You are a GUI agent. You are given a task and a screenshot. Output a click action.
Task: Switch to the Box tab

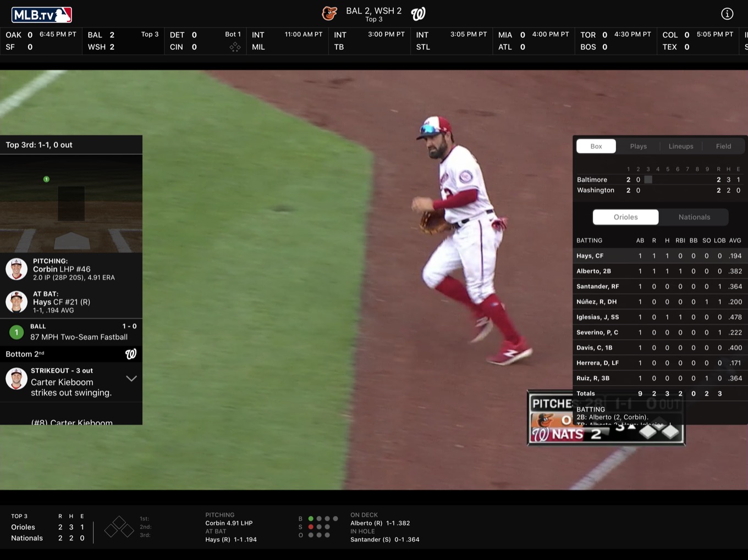(596, 146)
